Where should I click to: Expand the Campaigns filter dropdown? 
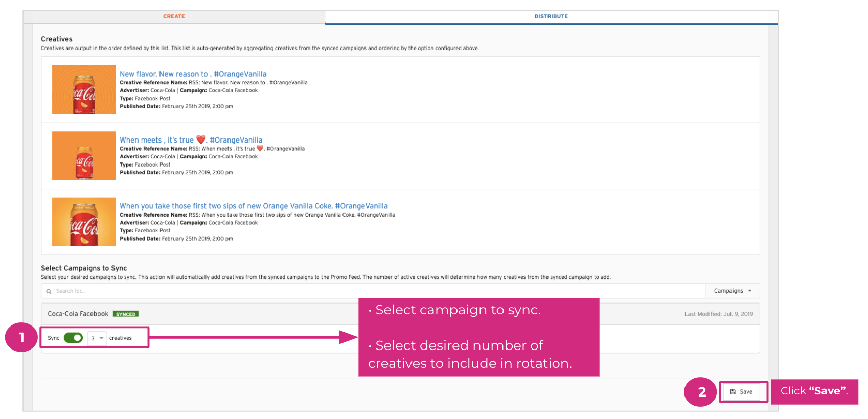pyautogui.click(x=732, y=291)
